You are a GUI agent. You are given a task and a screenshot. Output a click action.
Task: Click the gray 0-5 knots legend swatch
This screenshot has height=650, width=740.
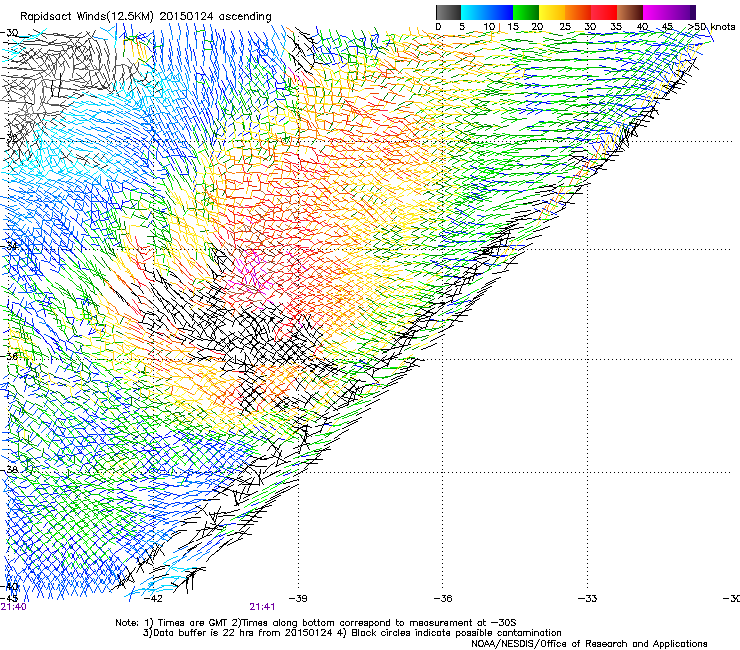tap(448, 12)
